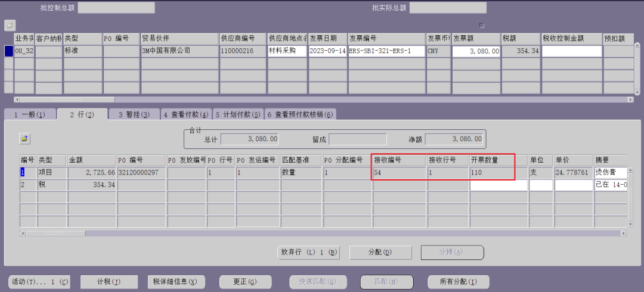Screen dimensions: 644x292
Task: Open the 5 计划付款 tab
Action: pos(238,114)
